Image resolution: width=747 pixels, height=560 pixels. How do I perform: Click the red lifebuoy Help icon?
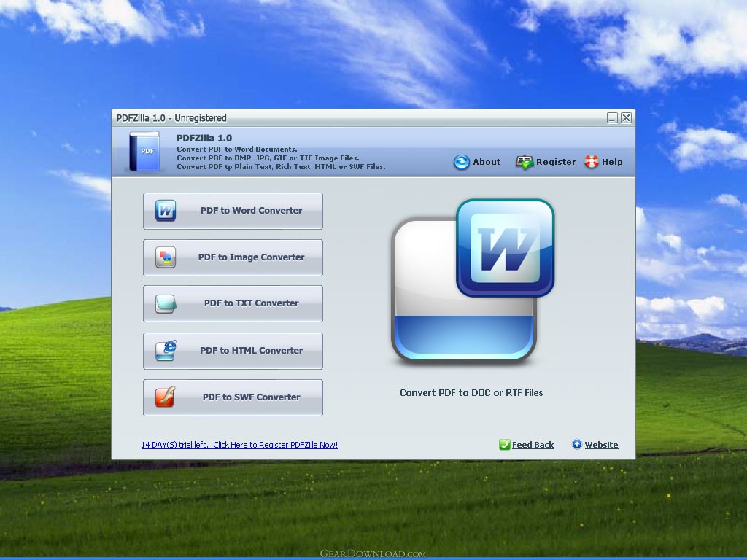click(x=591, y=162)
